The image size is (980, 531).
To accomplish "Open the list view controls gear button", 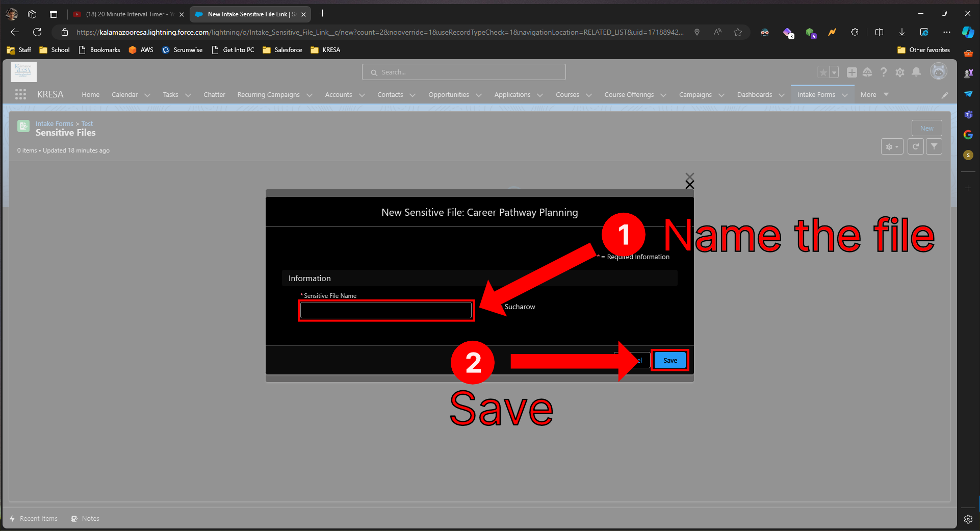I will click(x=892, y=147).
